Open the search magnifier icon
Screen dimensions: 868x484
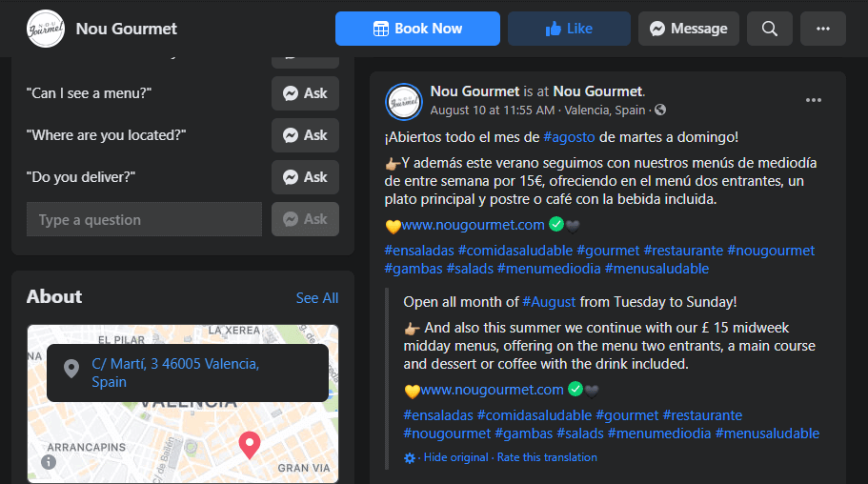point(769,29)
